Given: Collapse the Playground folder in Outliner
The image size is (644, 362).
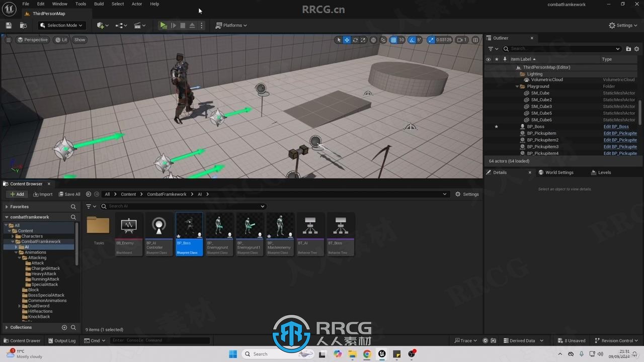Looking at the screenshot, I should click(517, 86).
